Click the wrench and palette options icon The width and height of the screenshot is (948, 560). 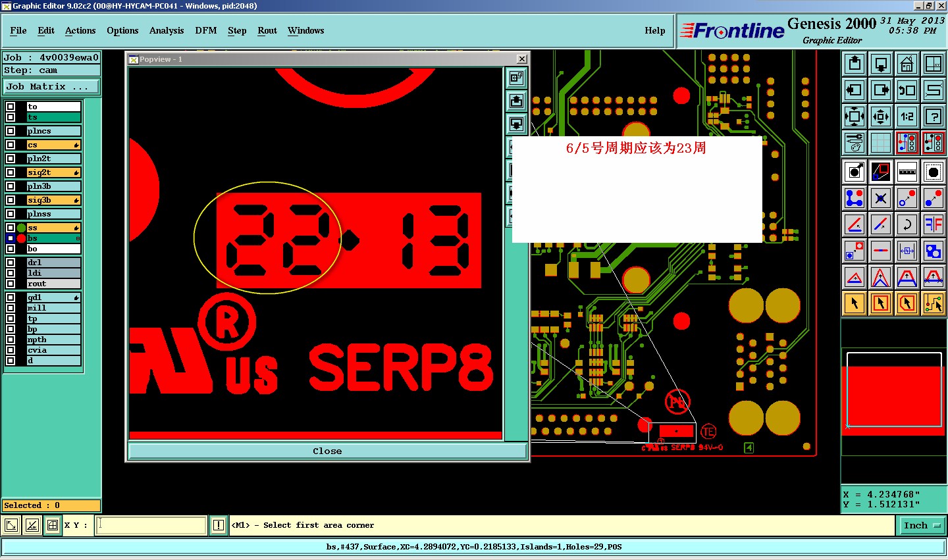pyautogui.click(x=855, y=142)
